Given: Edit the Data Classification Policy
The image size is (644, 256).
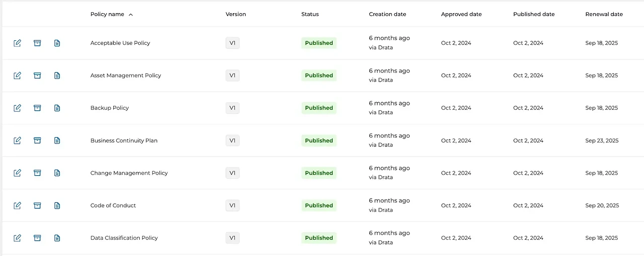Looking at the screenshot, I should (x=18, y=238).
